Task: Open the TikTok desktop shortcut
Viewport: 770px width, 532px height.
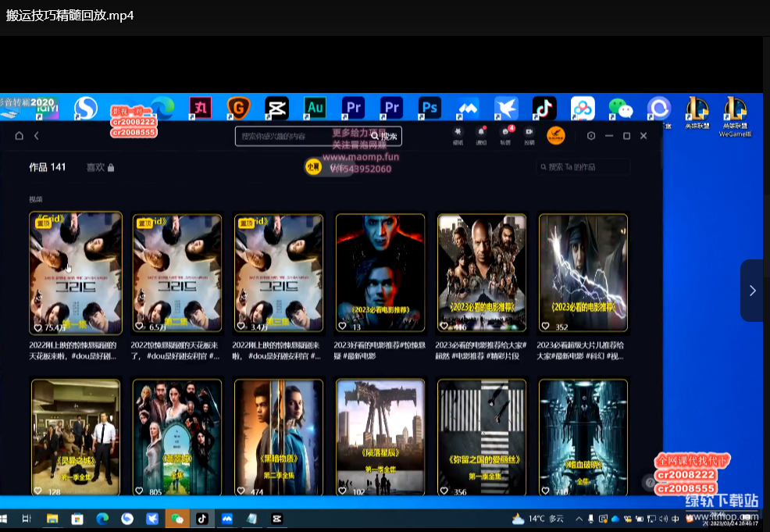Action: pos(544,107)
